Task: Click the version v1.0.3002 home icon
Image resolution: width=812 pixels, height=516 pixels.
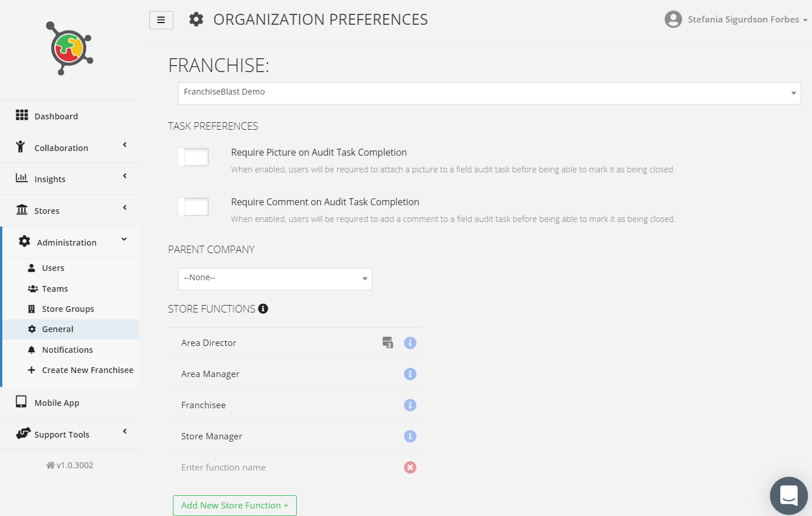Action: coord(50,465)
